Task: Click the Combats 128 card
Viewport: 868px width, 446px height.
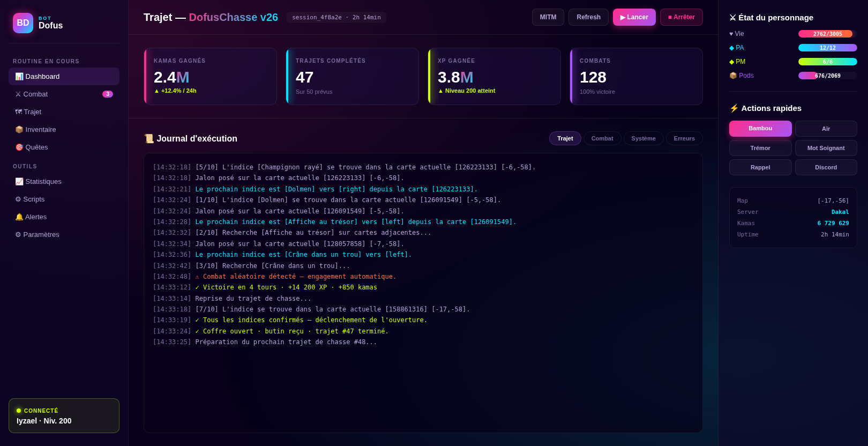Action: [636, 76]
